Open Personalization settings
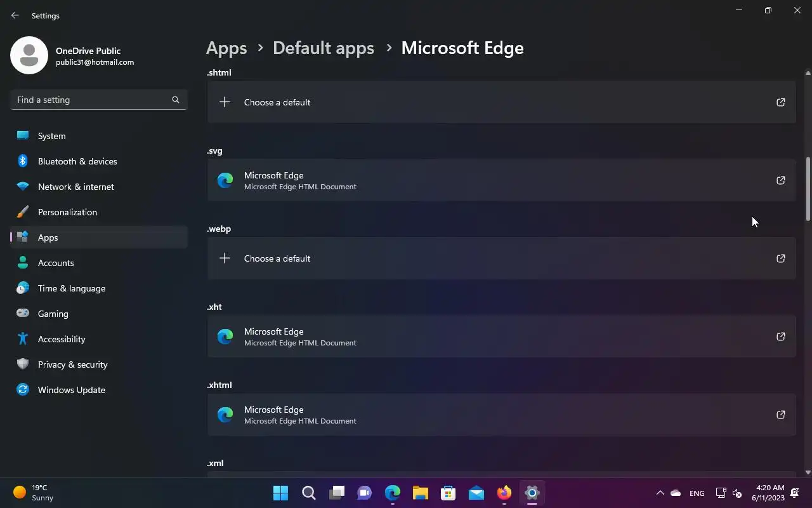Image resolution: width=812 pixels, height=508 pixels. (x=99, y=212)
